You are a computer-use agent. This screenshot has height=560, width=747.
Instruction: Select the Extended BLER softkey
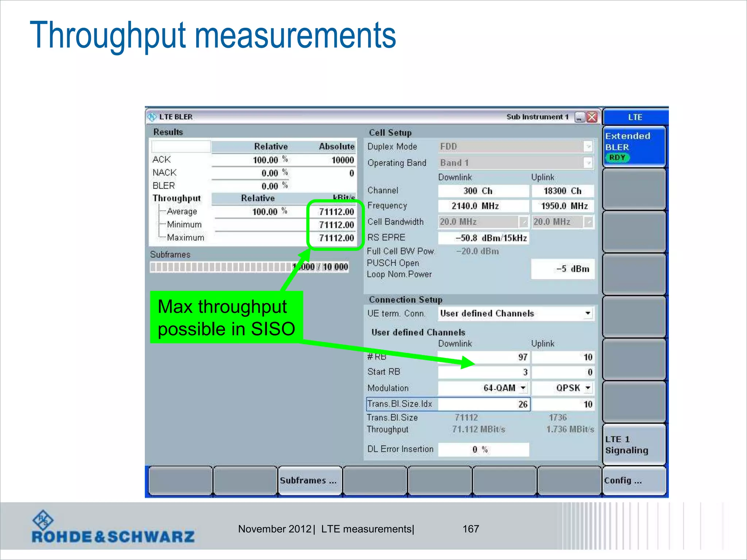pyautogui.click(x=634, y=147)
